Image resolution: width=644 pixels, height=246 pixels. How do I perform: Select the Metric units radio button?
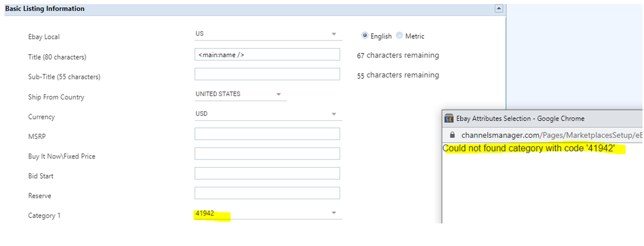399,35
